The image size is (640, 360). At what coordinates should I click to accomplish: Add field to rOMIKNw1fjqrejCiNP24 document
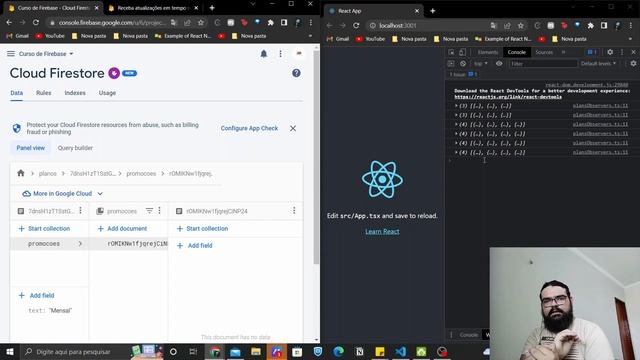coord(194,246)
